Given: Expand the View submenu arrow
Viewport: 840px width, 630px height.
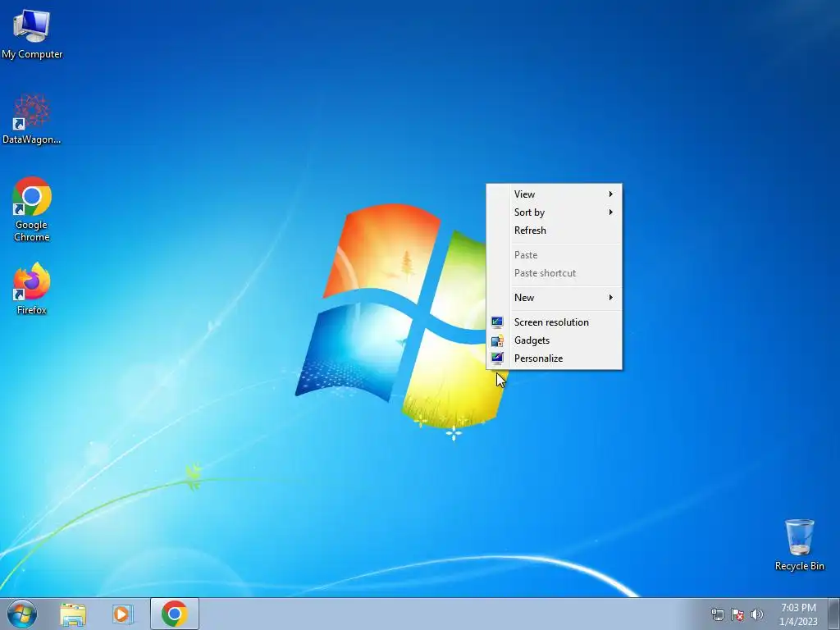Looking at the screenshot, I should tap(610, 194).
